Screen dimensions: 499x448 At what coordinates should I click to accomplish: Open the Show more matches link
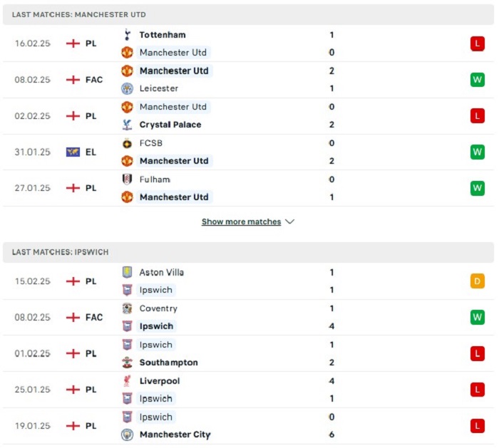click(241, 222)
